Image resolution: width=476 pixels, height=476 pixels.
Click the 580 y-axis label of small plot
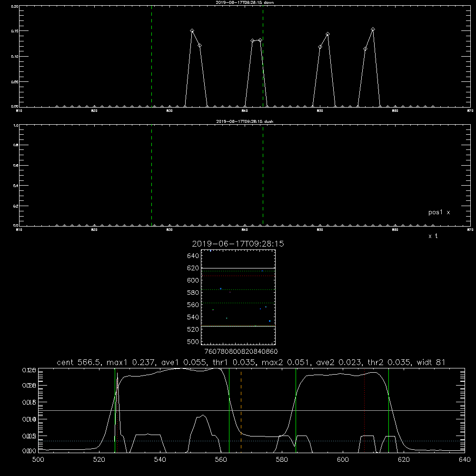click(x=193, y=293)
